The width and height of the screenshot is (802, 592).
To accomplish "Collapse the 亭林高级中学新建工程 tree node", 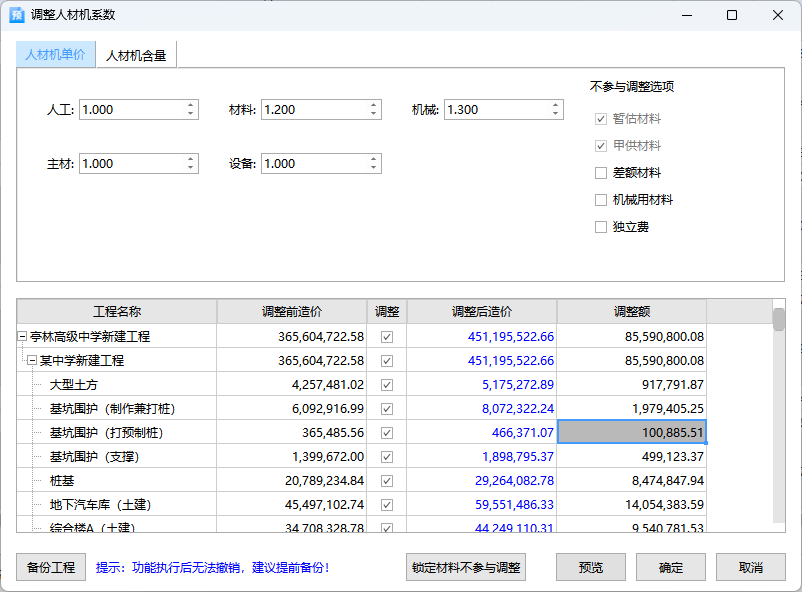I will (x=23, y=337).
